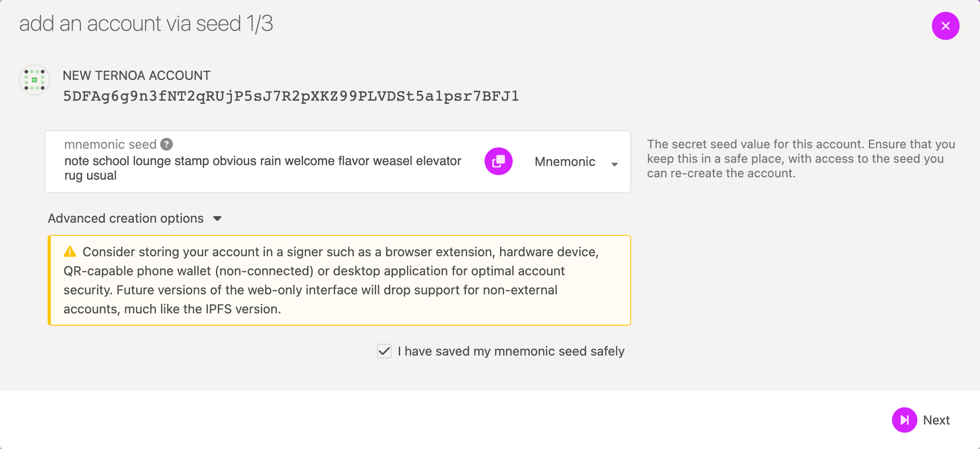Expand Advanced creation options
This screenshot has height=449, width=980.
click(126, 219)
